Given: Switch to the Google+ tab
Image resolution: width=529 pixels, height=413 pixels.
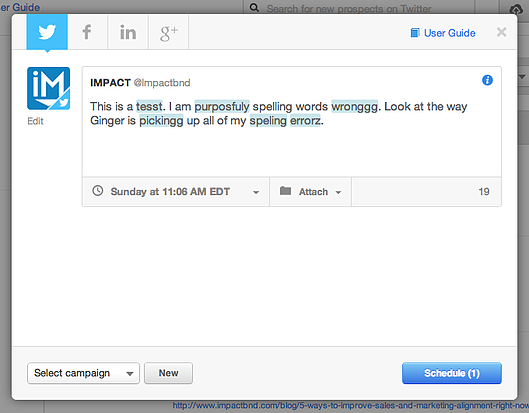Looking at the screenshot, I should [168, 32].
